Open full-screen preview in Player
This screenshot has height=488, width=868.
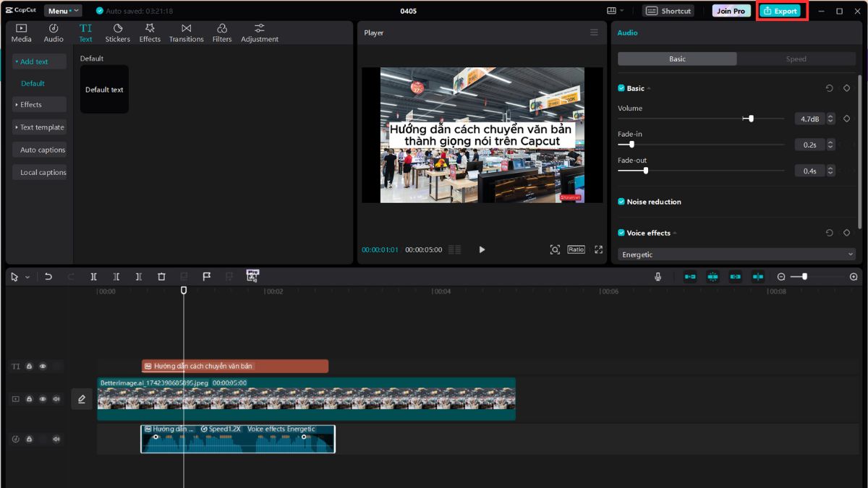pos(598,249)
